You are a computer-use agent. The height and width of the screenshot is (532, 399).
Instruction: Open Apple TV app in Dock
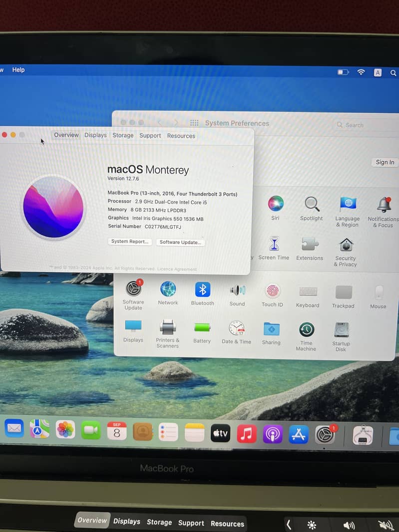coord(220,433)
